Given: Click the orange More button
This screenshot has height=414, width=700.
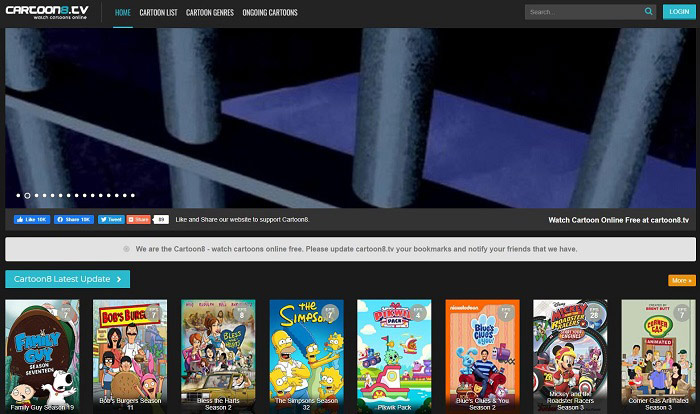Looking at the screenshot, I should pyautogui.click(x=682, y=280).
